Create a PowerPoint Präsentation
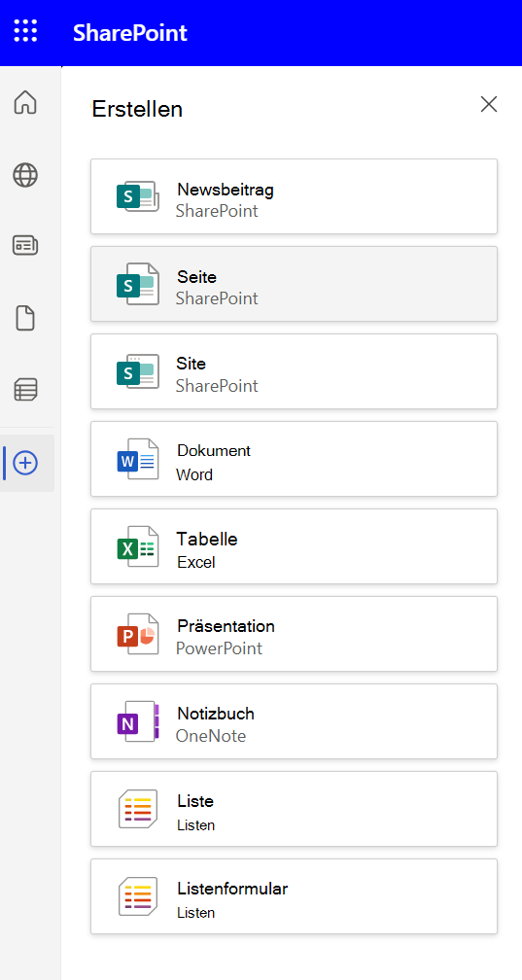The height and width of the screenshot is (980, 522). 294,634
